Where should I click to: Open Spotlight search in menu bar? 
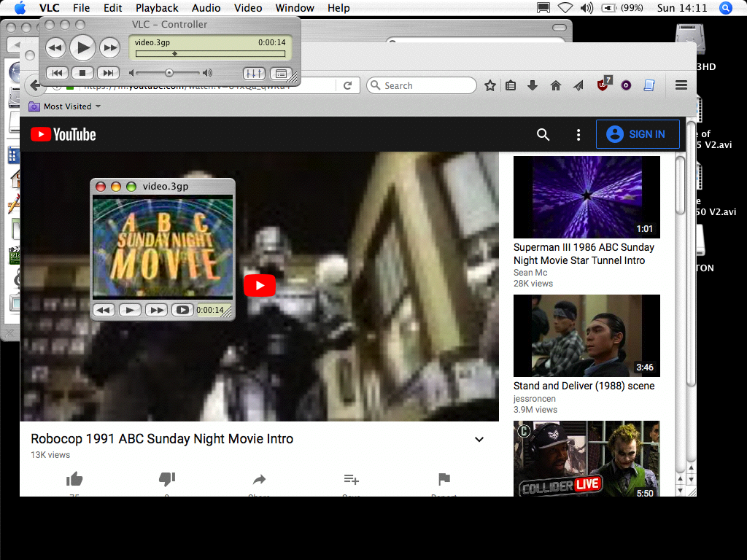click(726, 8)
